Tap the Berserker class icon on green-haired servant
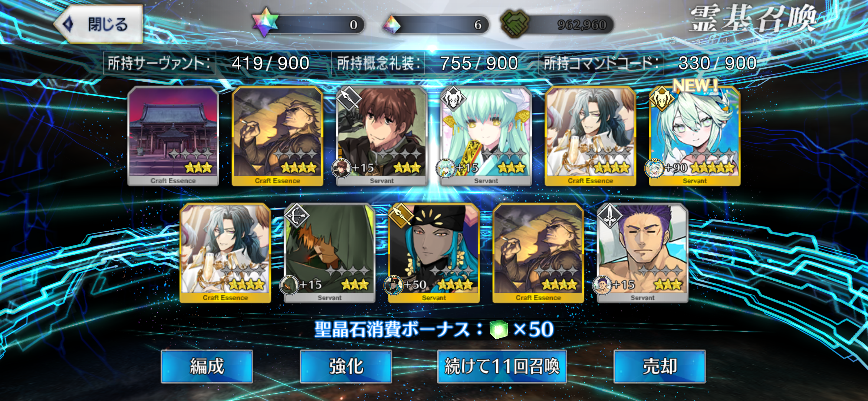This screenshot has height=401, width=868. tap(453, 98)
